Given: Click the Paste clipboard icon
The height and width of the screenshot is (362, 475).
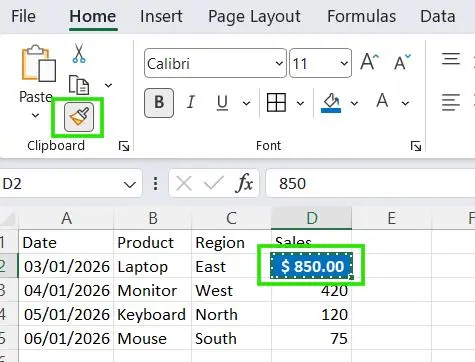Looking at the screenshot, I should click(x=39, y=63).
